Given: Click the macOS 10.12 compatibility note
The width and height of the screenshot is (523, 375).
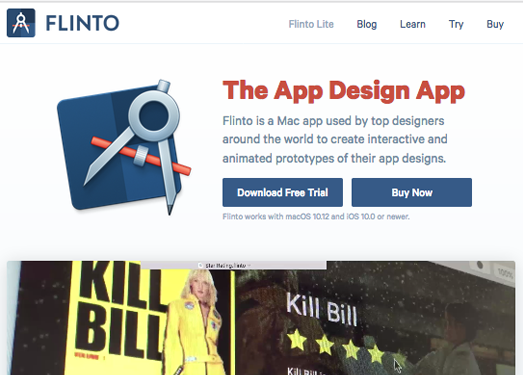Looking at the screenshot, I should point(316,217).
